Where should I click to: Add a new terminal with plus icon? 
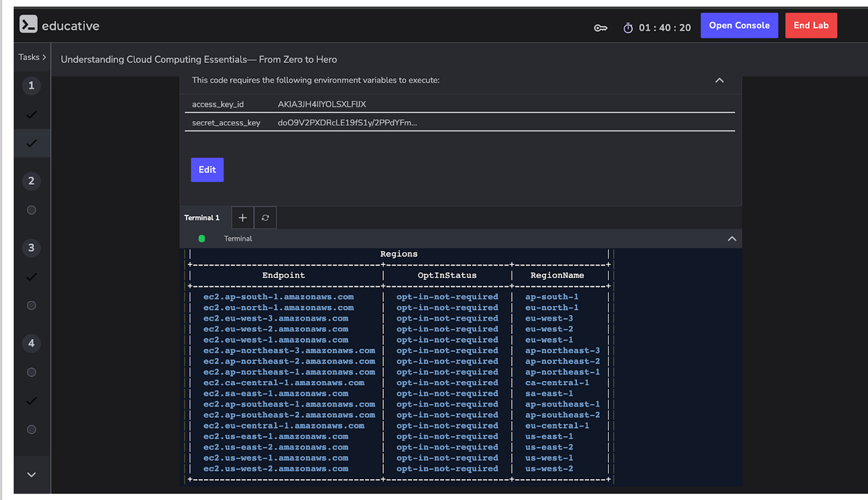click(x=243, y=218)
